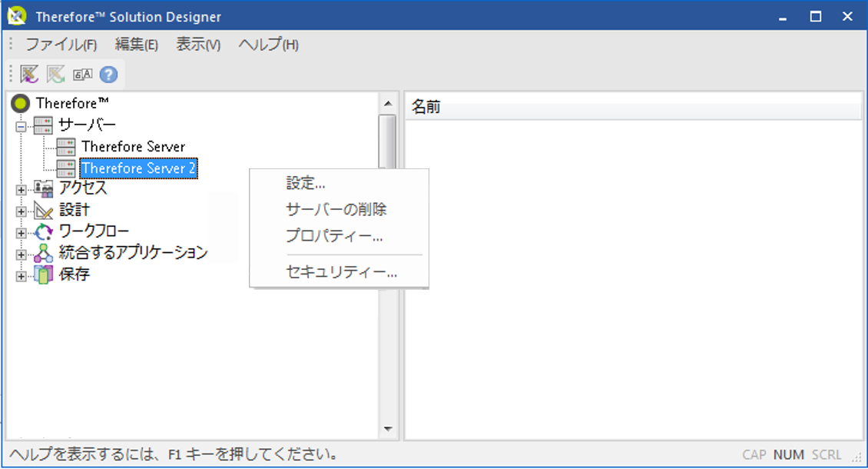Image resolution: width=868 pixels, height=469 pixels.
Task: Select the 設計 tree label
Action: (75, 210)
